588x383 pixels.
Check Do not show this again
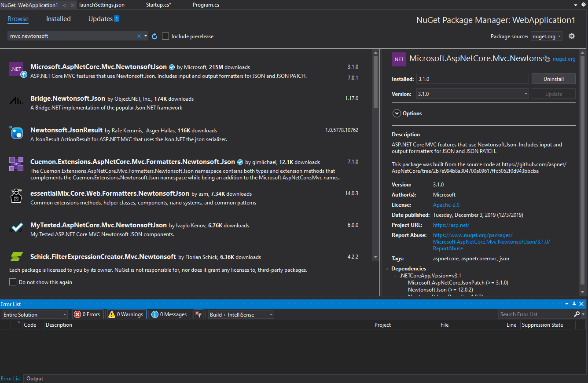pyautogui.click(x=13, y=282)
